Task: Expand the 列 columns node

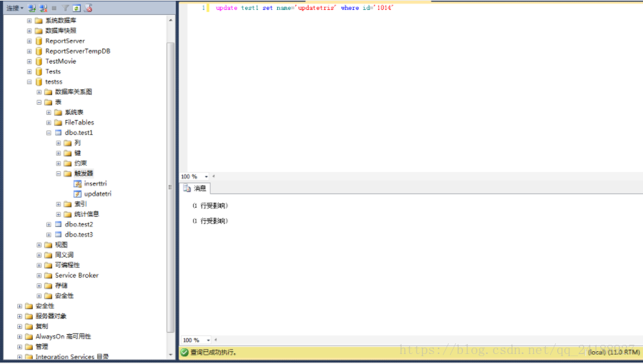Action: pyautogui.click(x=59, y=143)
